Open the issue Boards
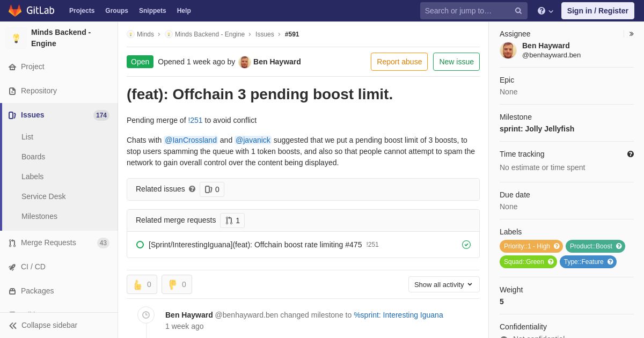This screenshot has height=338, width=644. tap(33, 157)
